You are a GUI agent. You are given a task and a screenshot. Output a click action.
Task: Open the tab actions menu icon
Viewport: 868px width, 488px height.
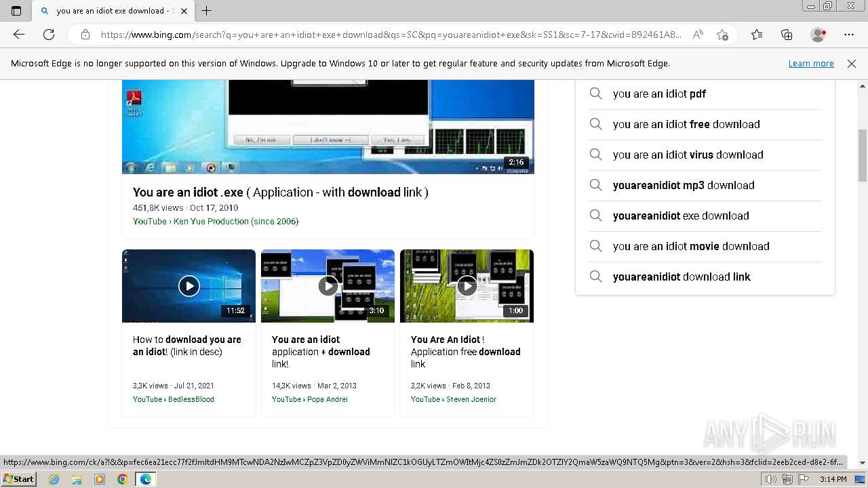16,11
